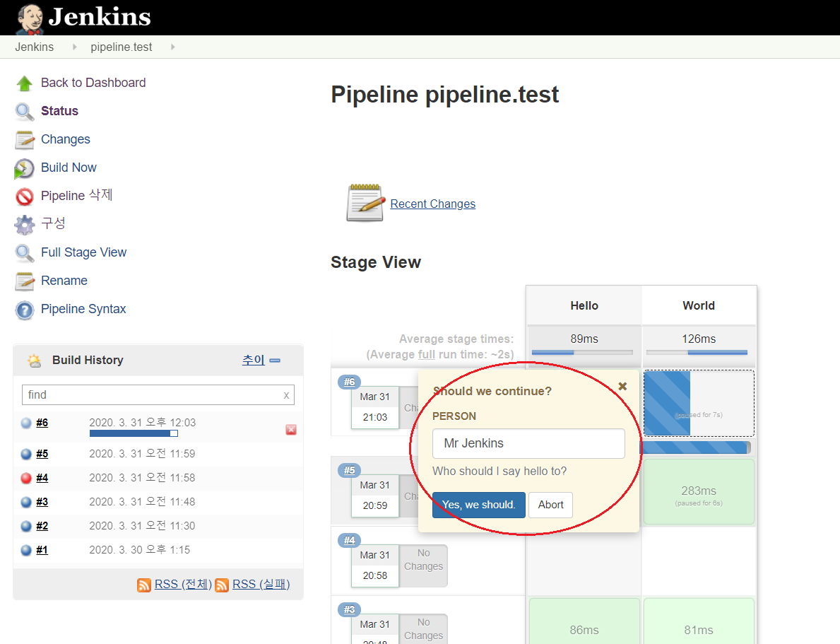This screenshot has width=840, height=644.
Task: Click the Recent Changes notepad icon
Action: point(365,203)
